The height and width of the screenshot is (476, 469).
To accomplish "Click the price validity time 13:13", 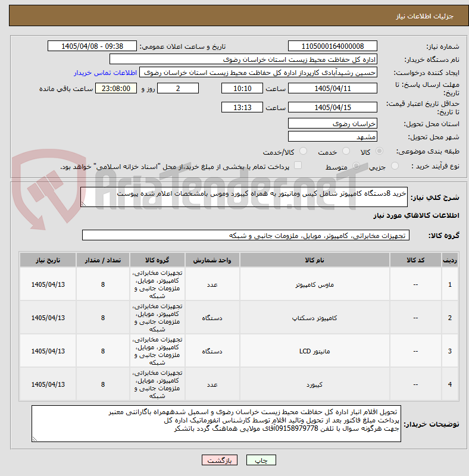I will tap(242, 107).
